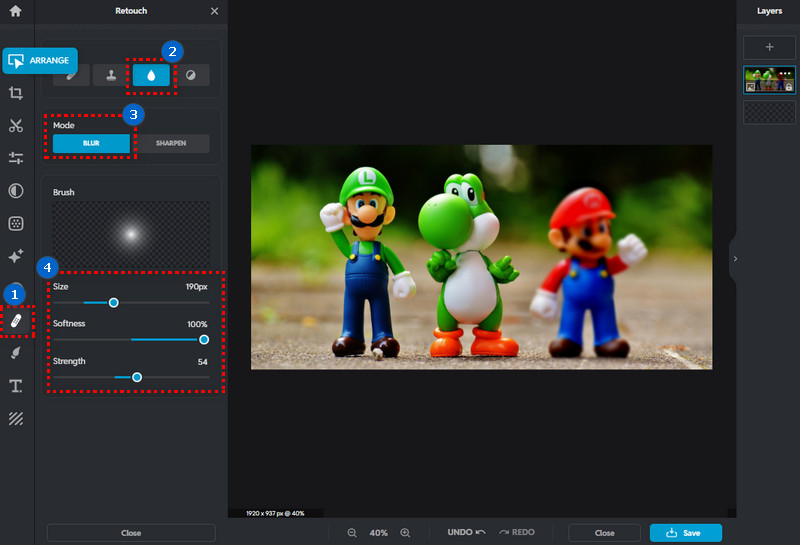
Task: Set Mode to SHARPEN
Action: 171,143
